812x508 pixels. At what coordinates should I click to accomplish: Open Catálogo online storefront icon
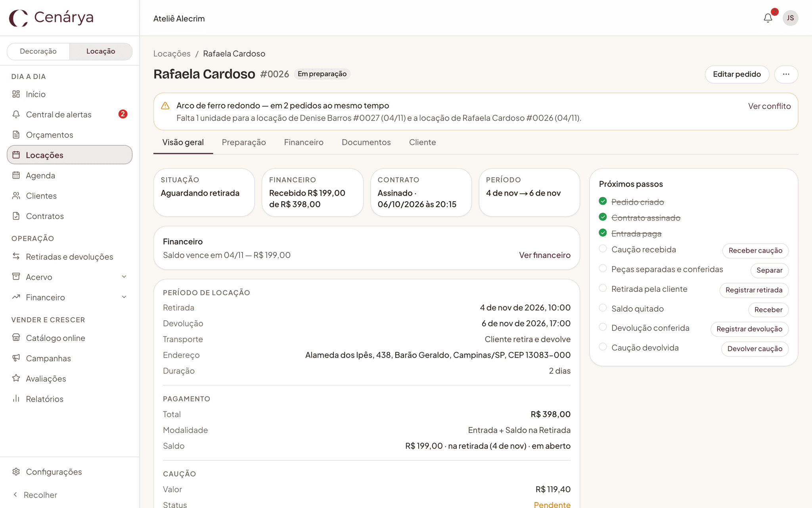(16, 338)
